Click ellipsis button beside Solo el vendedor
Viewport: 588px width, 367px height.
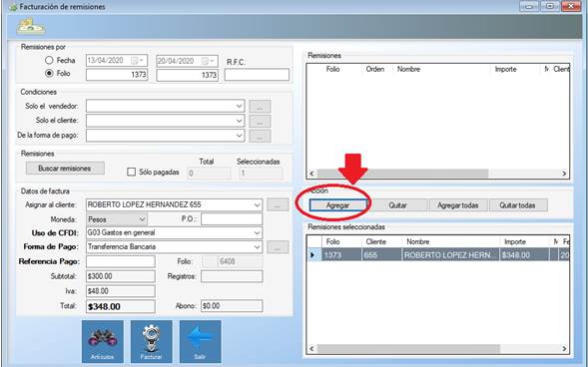260,107
